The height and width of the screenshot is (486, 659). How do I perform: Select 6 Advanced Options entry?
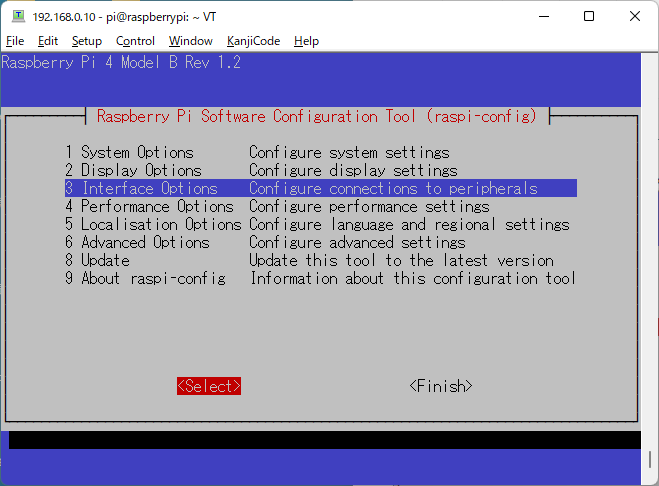tap(138, 242)
